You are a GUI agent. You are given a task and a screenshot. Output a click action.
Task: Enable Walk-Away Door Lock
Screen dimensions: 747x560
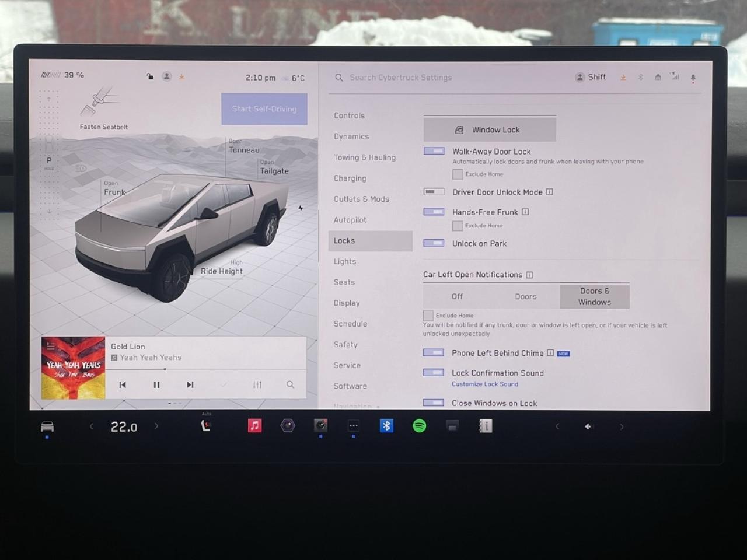tap(433, 151)
